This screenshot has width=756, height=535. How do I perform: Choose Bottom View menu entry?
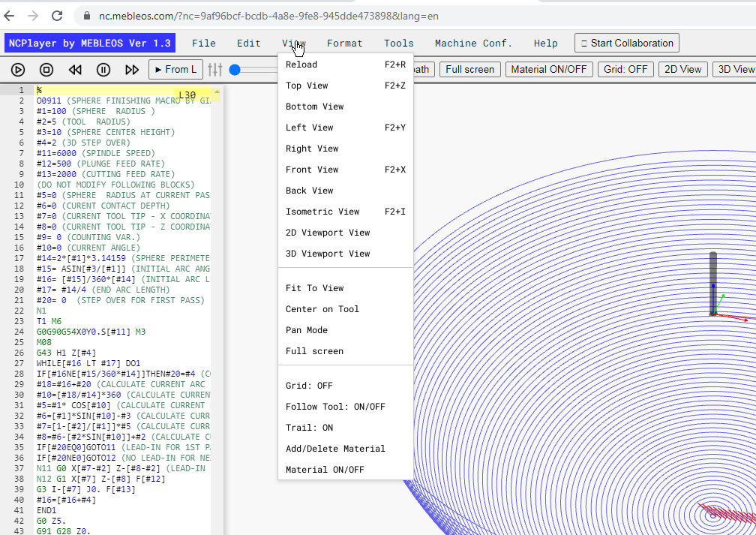coord(346,107)
